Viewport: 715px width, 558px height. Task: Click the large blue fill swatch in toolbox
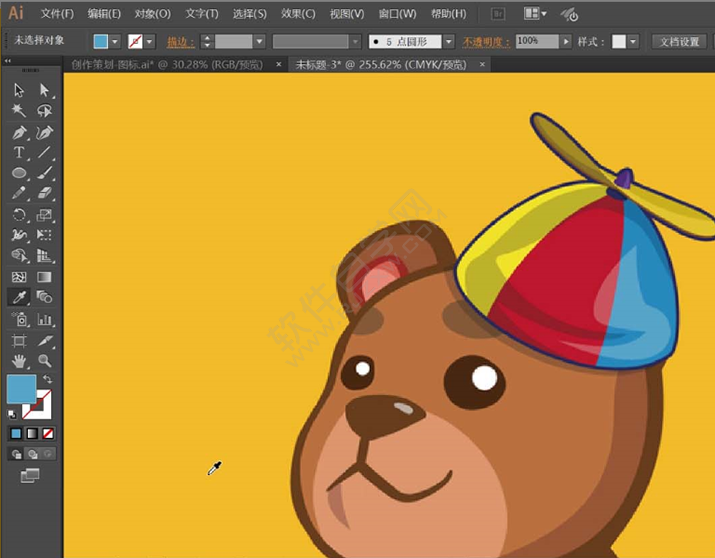tap(21, 389)
